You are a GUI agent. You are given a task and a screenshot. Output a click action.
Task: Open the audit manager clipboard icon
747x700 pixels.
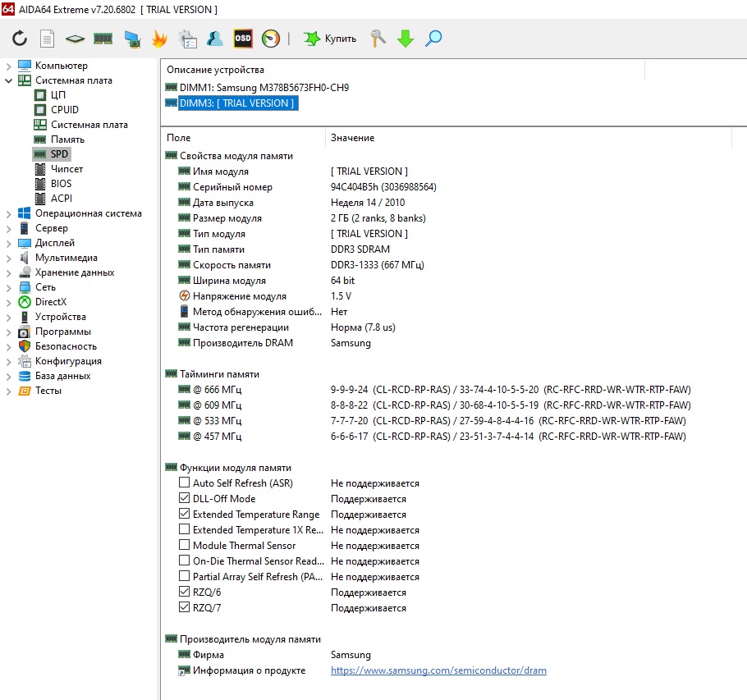(188, 39)
